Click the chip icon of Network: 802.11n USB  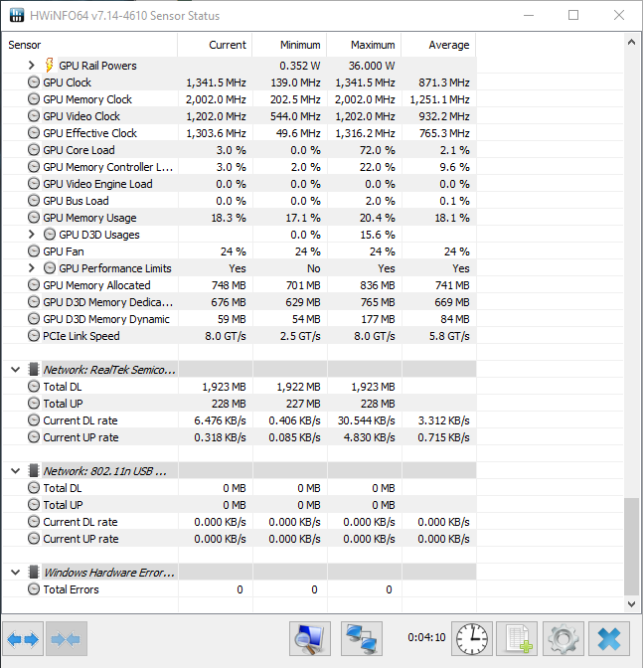tap(34, 471)
